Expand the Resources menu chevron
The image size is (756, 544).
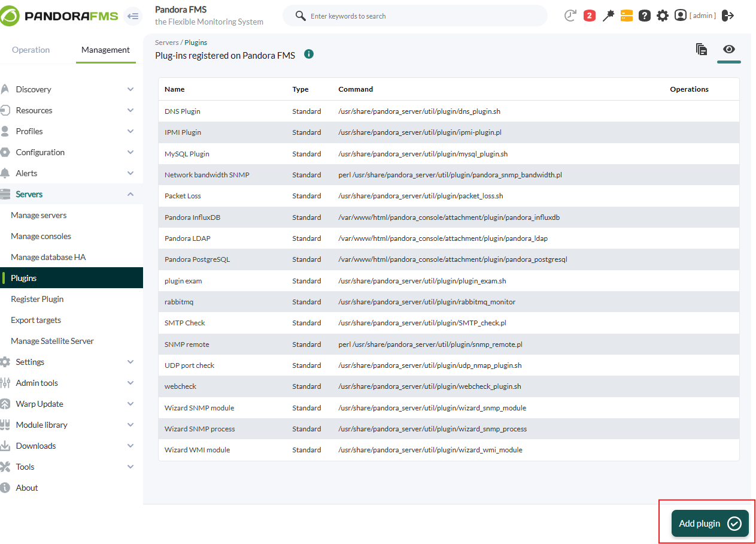pos(130,110)
